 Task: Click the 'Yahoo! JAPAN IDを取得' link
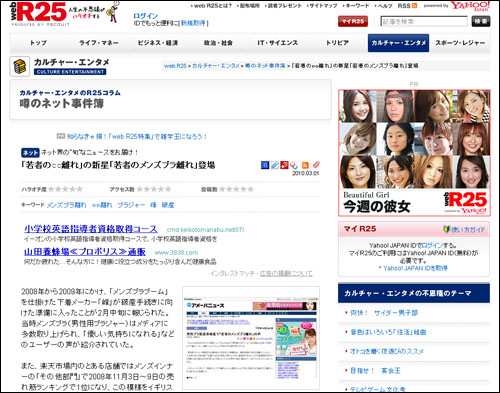click(415, 268)
